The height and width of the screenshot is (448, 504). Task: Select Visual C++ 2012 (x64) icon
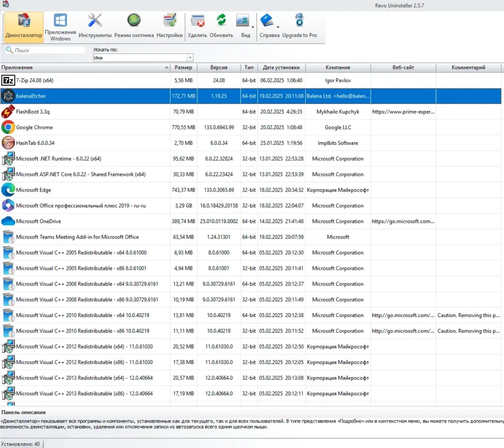[8, 347]
